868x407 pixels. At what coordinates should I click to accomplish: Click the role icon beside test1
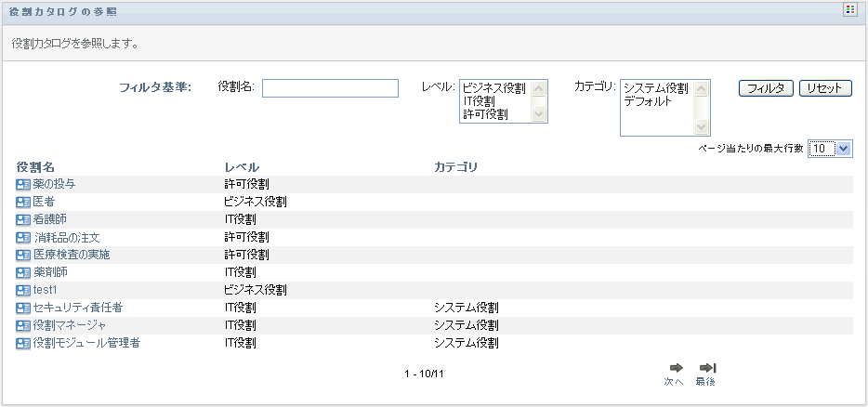[x=23, y=291]
